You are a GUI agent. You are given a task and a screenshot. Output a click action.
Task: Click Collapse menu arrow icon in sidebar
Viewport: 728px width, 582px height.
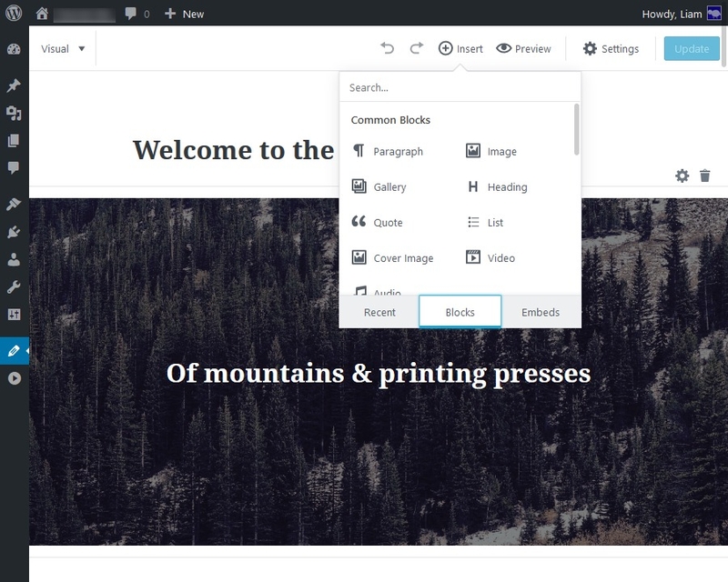[14, 378]
